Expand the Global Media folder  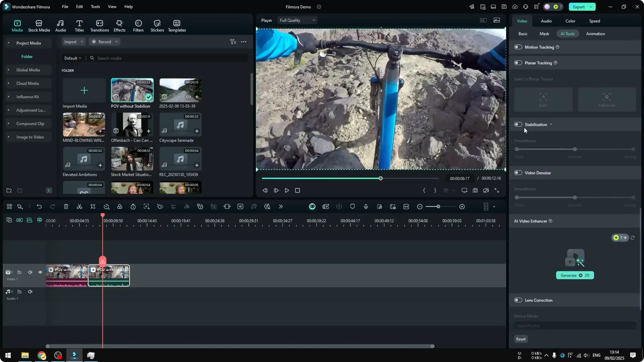click(x=9, y=70)
